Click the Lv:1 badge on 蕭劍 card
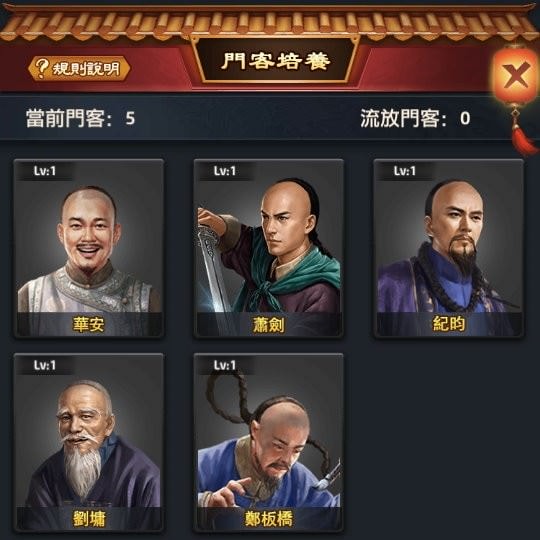This screenshot has width=540, height=540. 225,171
